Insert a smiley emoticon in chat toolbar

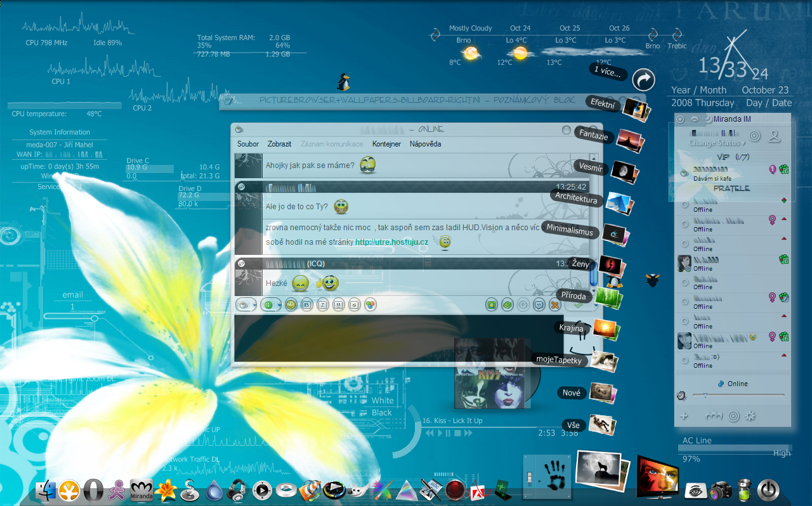pos(291,305)
